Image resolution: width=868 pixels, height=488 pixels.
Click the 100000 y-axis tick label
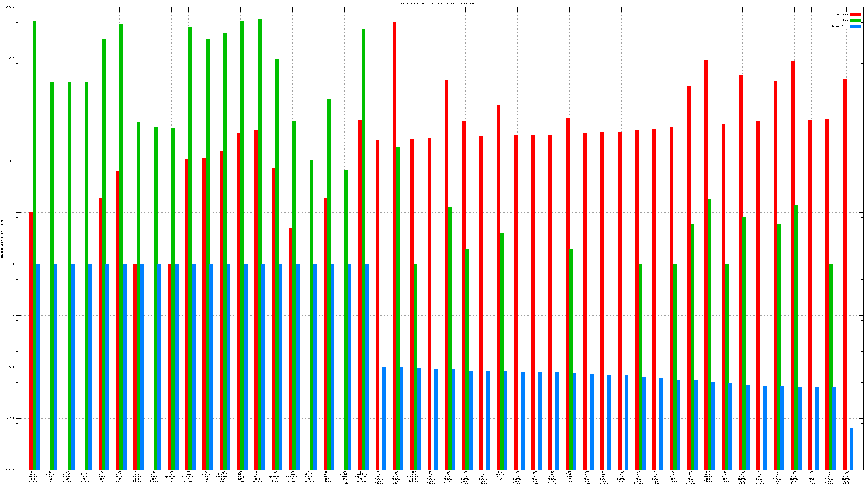point(10,7)
